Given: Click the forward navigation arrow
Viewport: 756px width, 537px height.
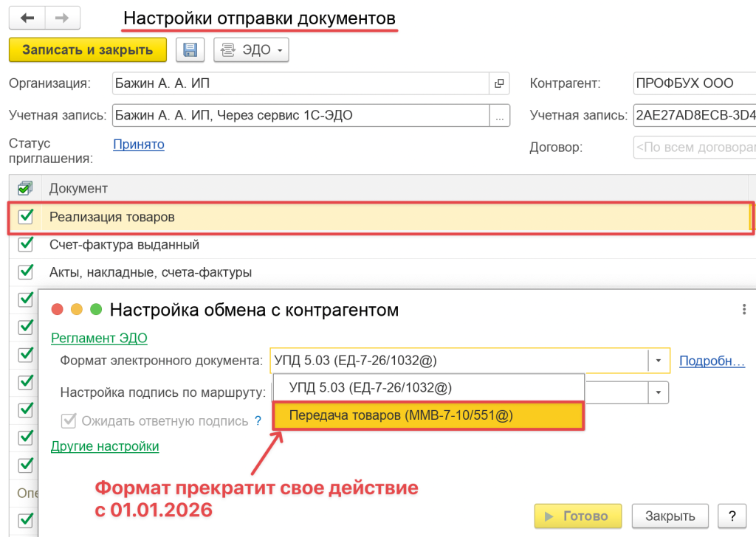Looking at the screenshot, I should tap(63, 17).
